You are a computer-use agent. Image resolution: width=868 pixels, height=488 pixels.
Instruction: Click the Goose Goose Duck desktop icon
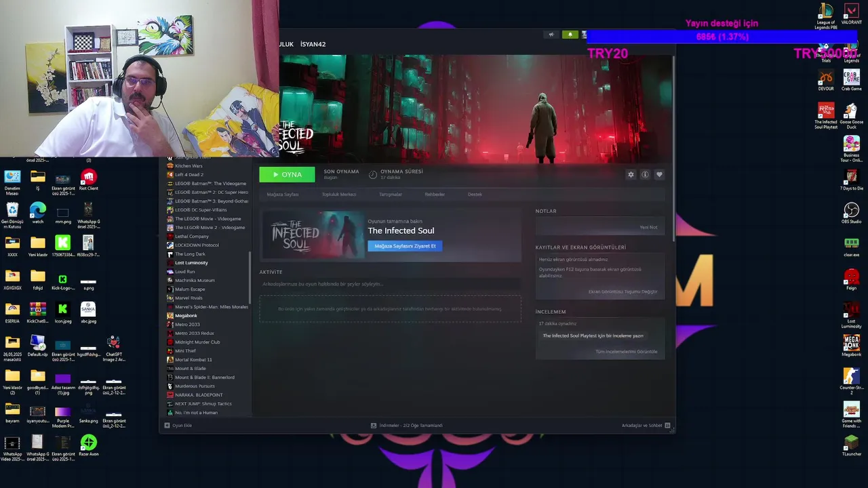tap(852, 116)
